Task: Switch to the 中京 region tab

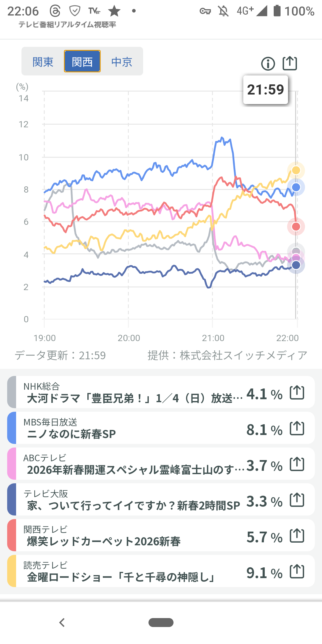Action: point(122,62)
